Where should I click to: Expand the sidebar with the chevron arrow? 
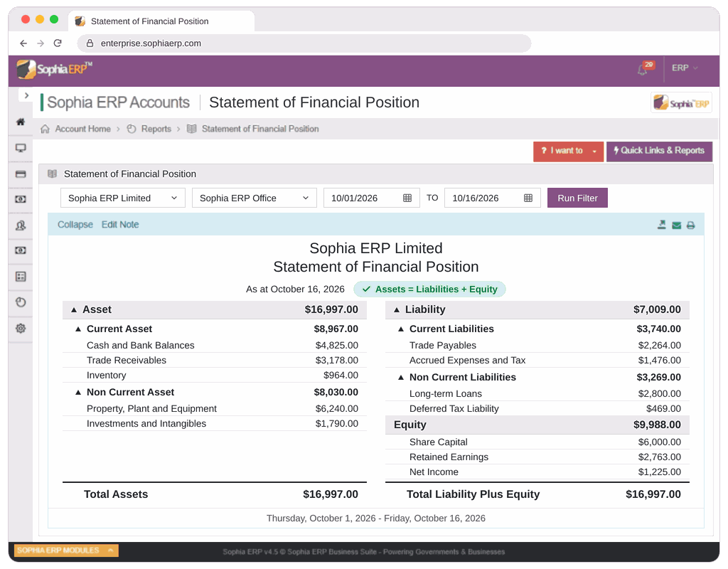26,95
